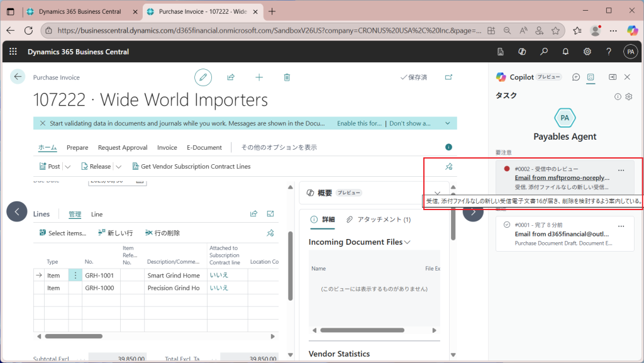Click the edit pencil icon
644x363 pixels.
pyautogui.click(x=203, y=77)
